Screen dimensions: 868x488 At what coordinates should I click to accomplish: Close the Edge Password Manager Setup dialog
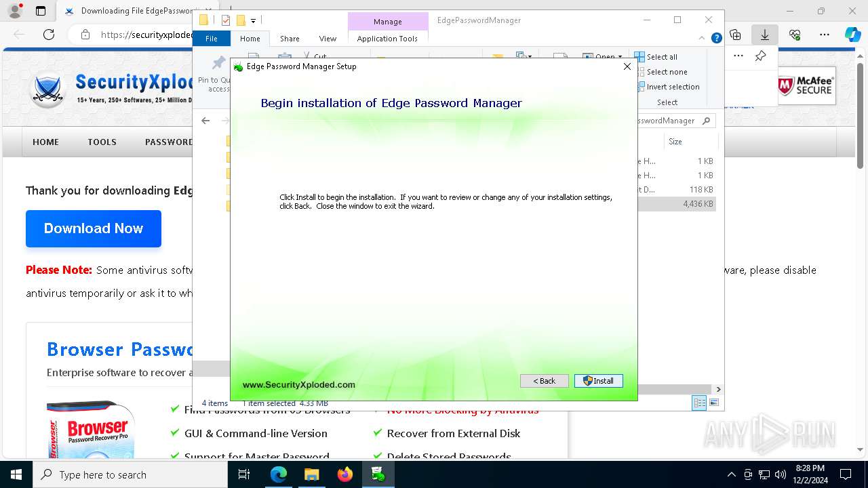627,66
